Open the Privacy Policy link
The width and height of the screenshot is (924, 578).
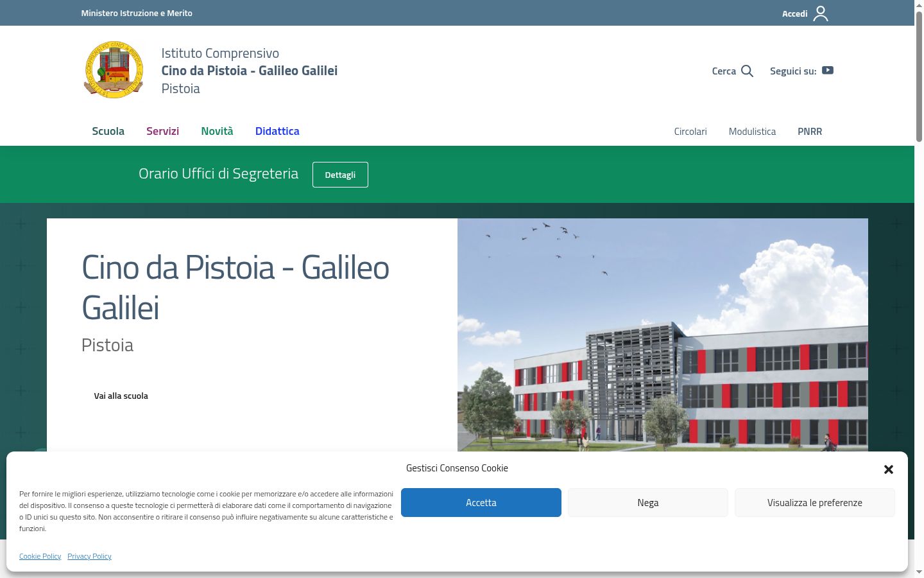pos(89,556)
